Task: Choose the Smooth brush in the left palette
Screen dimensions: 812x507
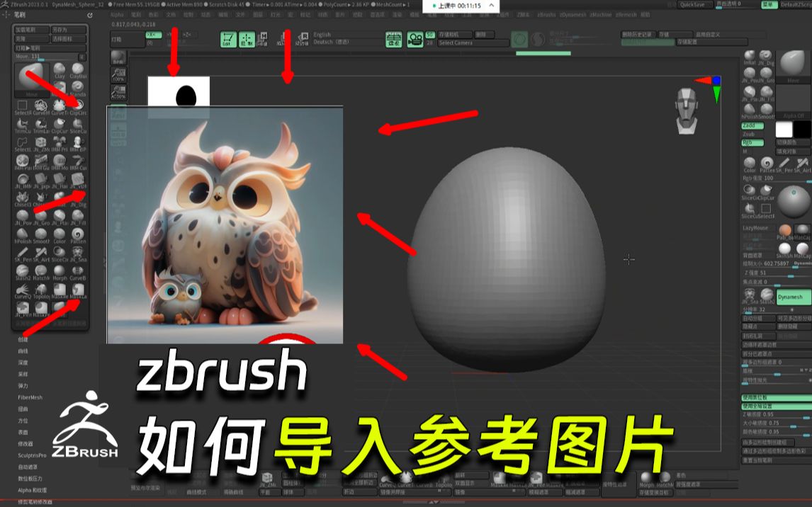Action: pos(41,235)
